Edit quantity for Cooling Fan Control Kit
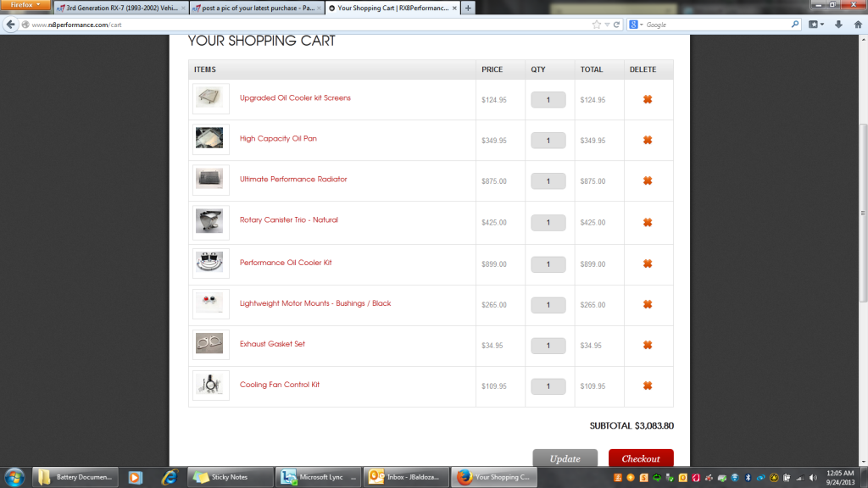 pos(548,385)
